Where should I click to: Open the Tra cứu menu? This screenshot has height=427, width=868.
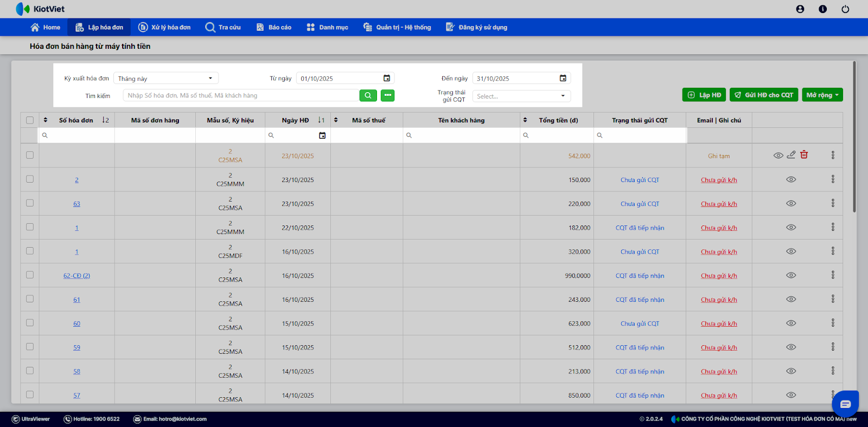[223, 27]
